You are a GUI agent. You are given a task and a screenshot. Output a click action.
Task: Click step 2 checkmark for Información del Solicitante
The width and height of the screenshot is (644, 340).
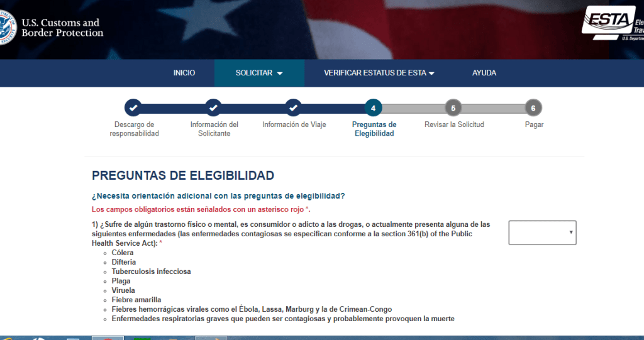(214, 108)
